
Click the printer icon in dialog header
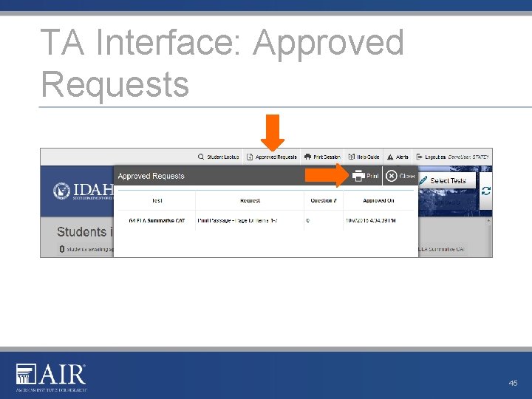[x=358, y=176]
